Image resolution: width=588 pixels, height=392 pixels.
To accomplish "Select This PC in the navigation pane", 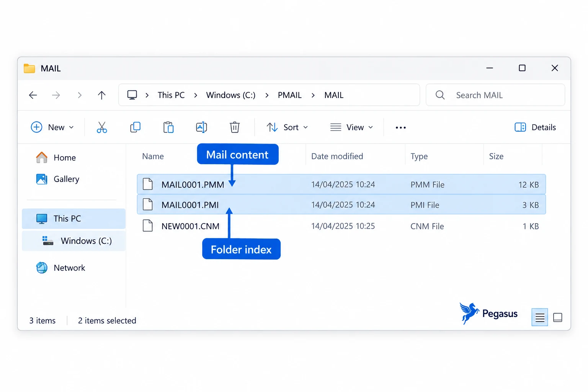I will (74, 219).
